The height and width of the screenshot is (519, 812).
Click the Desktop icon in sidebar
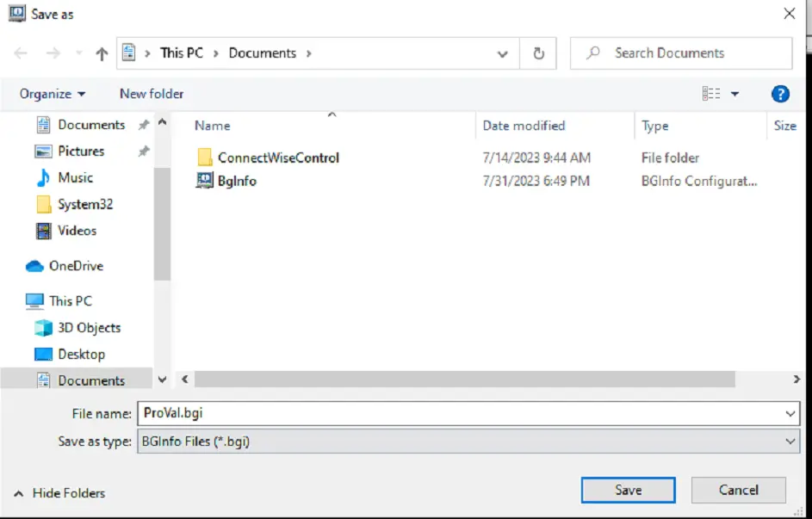43,355
